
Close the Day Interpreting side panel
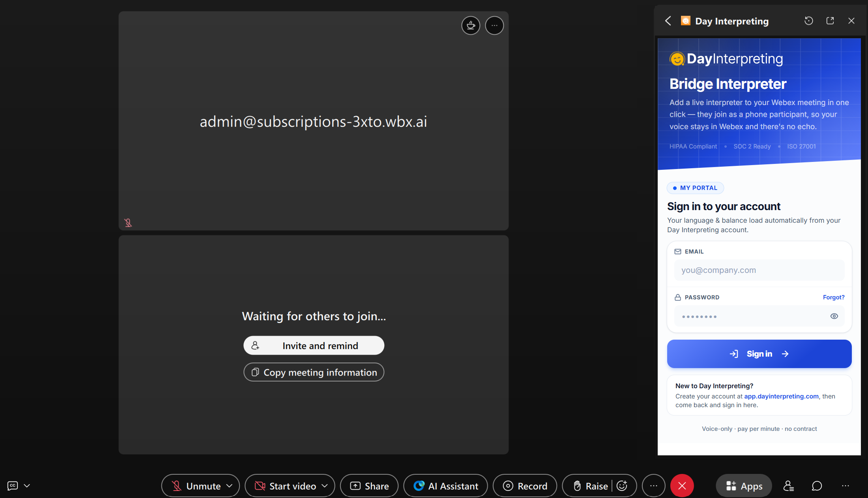[x=851, y=21]
